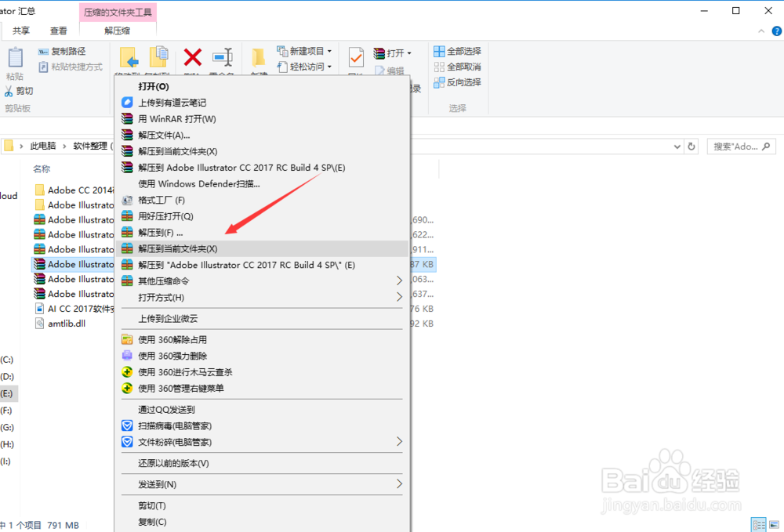
Task: Click the Cut scissors button
Action: coord(19,91)
